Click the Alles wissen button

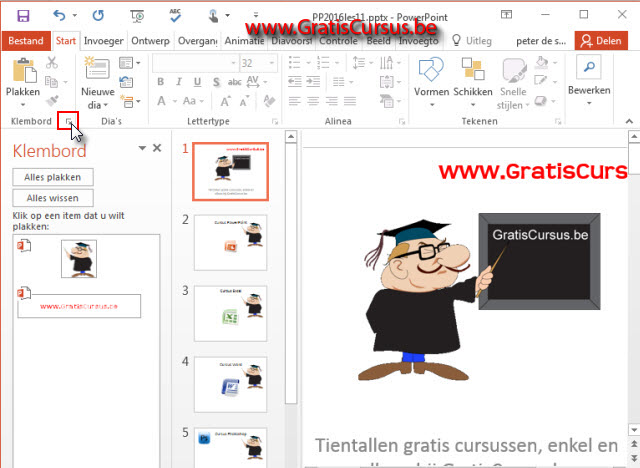[x=53, y=198]
